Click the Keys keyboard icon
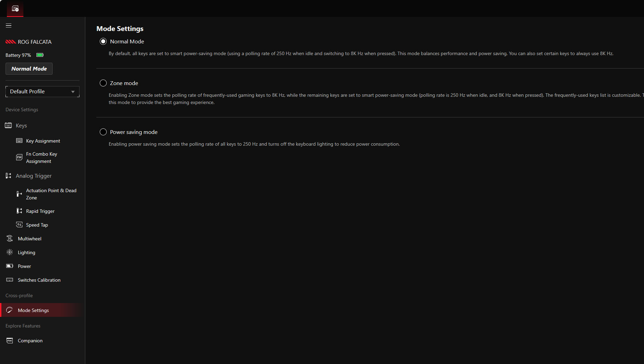Screen dimensions: 644x364 pyautogui.click(x=8, y=125)
